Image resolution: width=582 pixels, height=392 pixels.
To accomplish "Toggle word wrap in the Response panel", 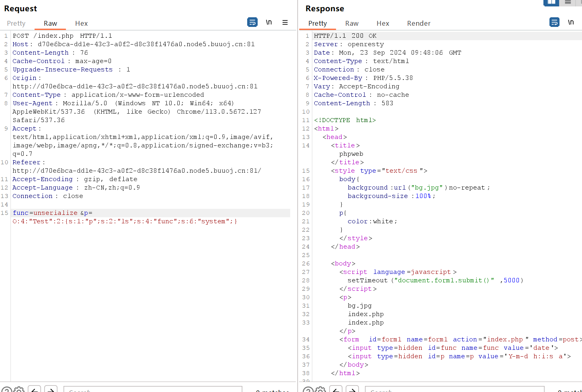I will (x=554, y=22).
